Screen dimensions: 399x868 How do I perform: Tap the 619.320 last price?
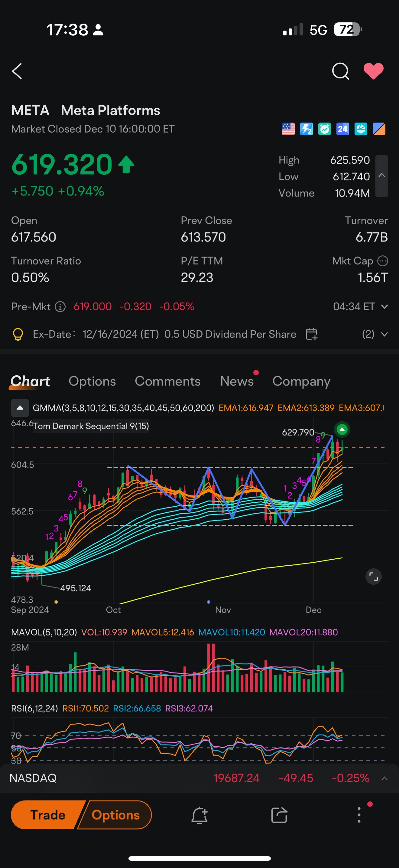62,164
